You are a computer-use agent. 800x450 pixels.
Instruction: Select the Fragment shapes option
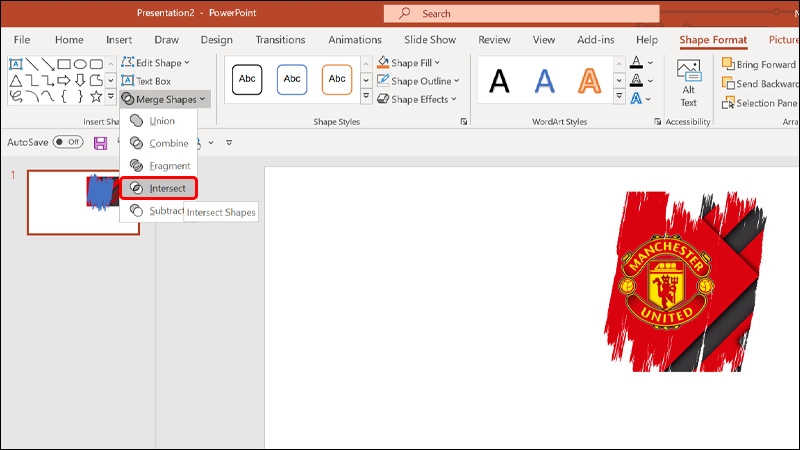pos(159,166)
